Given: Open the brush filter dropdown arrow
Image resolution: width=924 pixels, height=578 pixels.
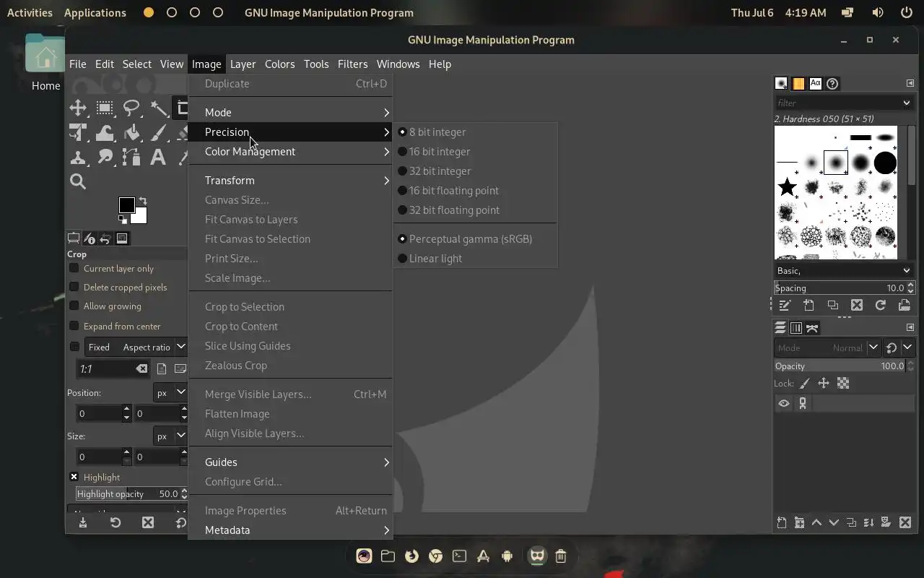Looking at the screenshot, I should (x=907, y=103).
